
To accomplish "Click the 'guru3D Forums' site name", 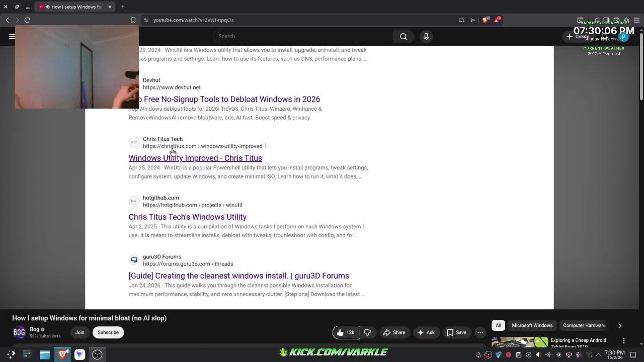I will point(162,257).
